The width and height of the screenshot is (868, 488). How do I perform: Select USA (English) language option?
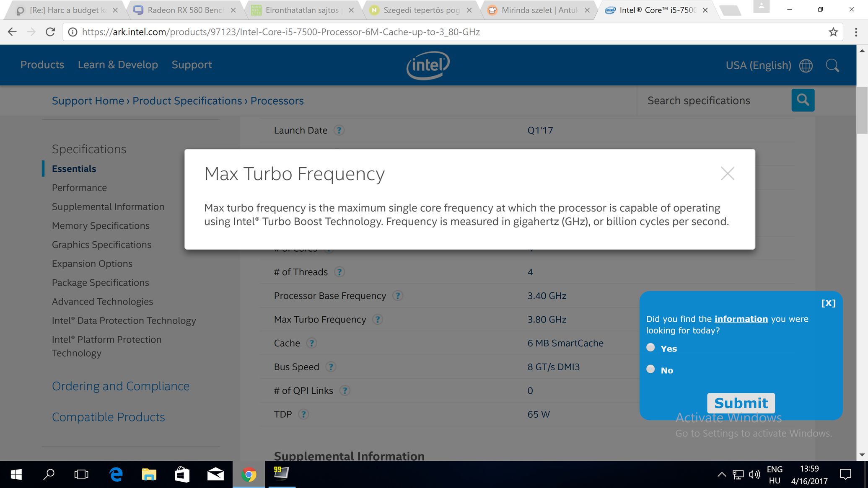[x=758, y=65]
